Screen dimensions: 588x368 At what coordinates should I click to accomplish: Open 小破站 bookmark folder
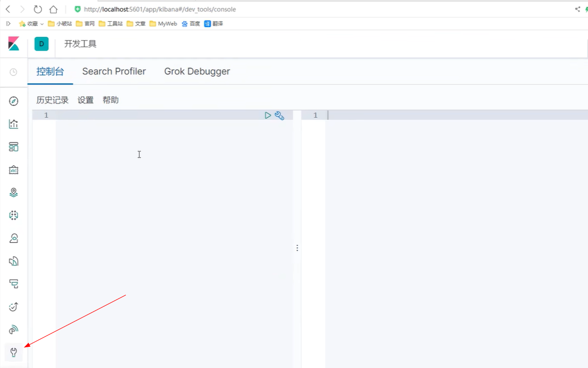tap(60, 23)
